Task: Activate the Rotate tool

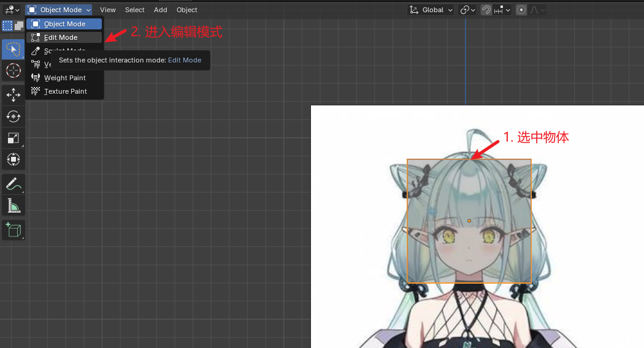Action: [x=13, y=116]
